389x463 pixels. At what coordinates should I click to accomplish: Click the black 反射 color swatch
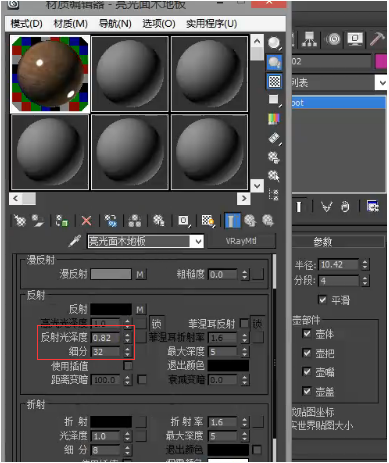coord(111,309)
